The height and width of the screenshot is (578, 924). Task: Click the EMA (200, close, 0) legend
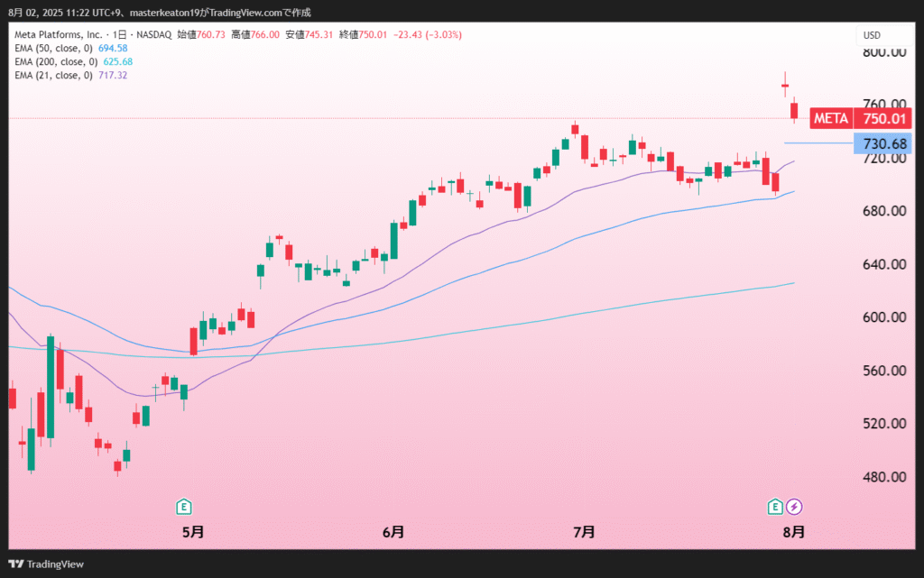tap(56, 62)
